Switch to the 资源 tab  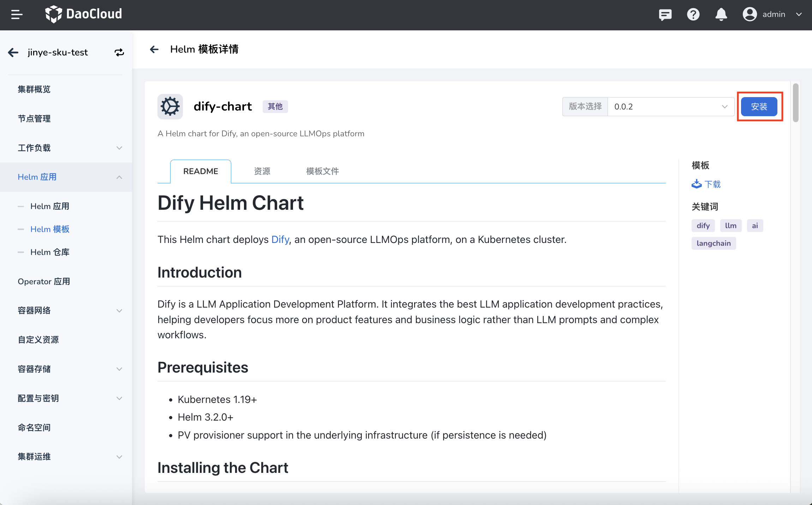pos(262,171)
